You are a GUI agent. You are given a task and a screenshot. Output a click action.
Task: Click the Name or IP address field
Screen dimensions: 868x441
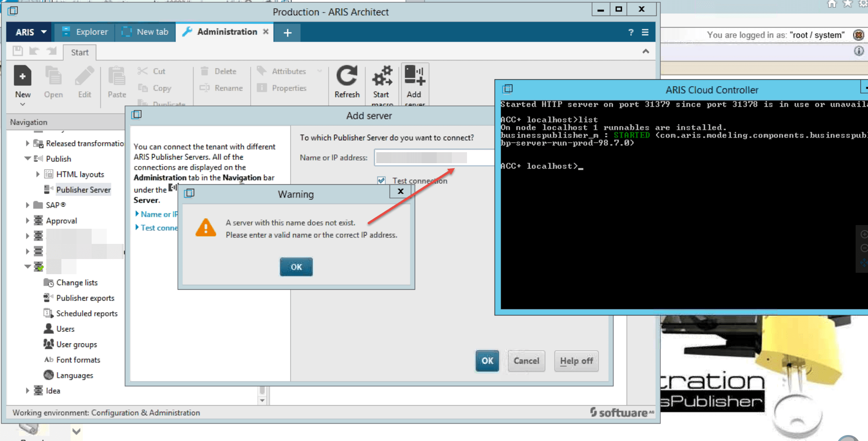coord(434,158)
